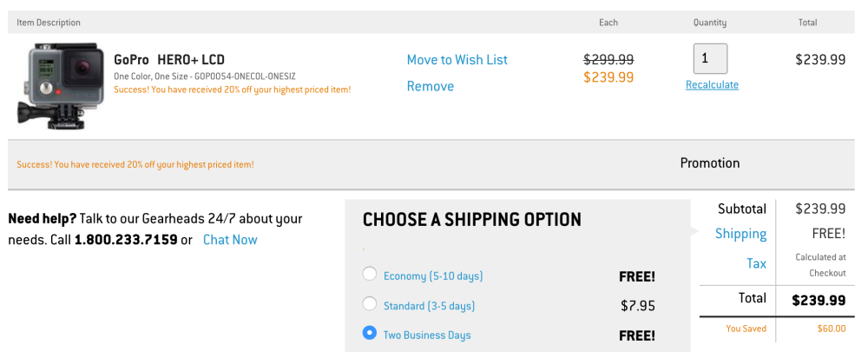Screen dimensions: 868x352
Task: Click the Tax link in order summary
Action: [x=756, y=263]
